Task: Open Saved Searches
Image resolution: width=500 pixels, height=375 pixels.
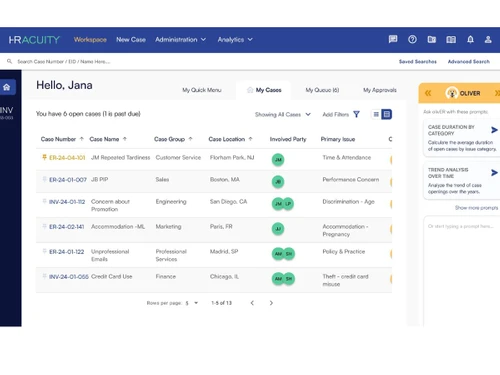Action: coord(418,61)
